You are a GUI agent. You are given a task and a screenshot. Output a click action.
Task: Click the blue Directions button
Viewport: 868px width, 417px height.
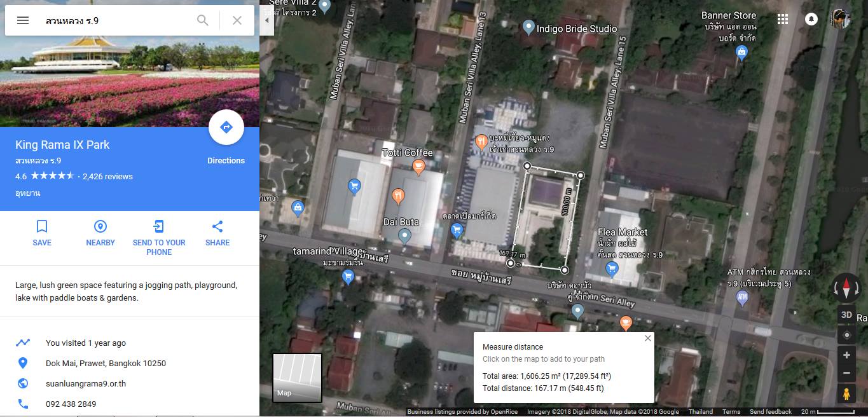tap(226, 128)
